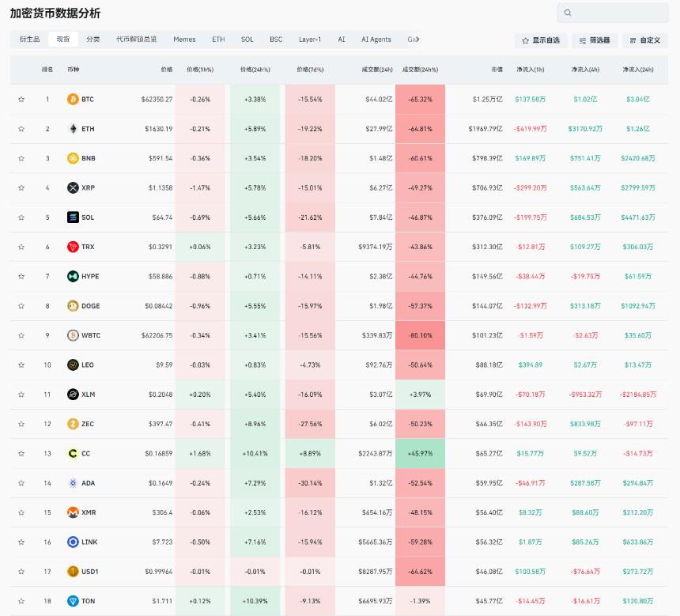The image size is (680, 616).
Task: Open the AI Agents tab
Action: (376, 39)
